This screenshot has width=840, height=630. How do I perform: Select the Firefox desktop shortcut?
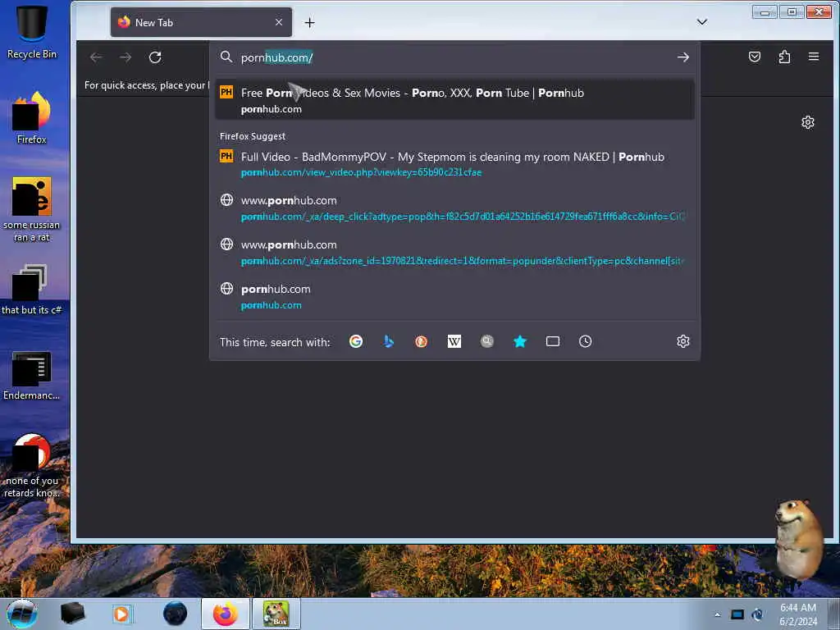pos(32,118)
